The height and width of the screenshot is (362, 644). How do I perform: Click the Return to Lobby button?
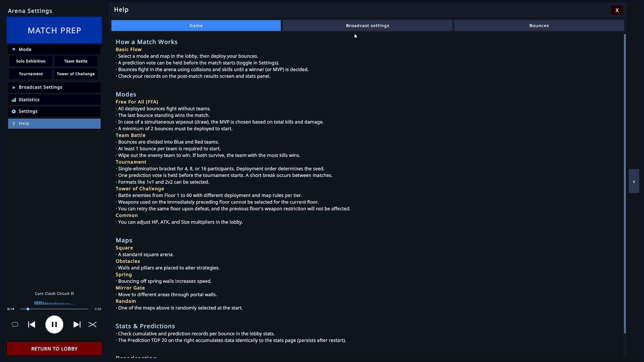pyautogui.click(x=54, y=349)
